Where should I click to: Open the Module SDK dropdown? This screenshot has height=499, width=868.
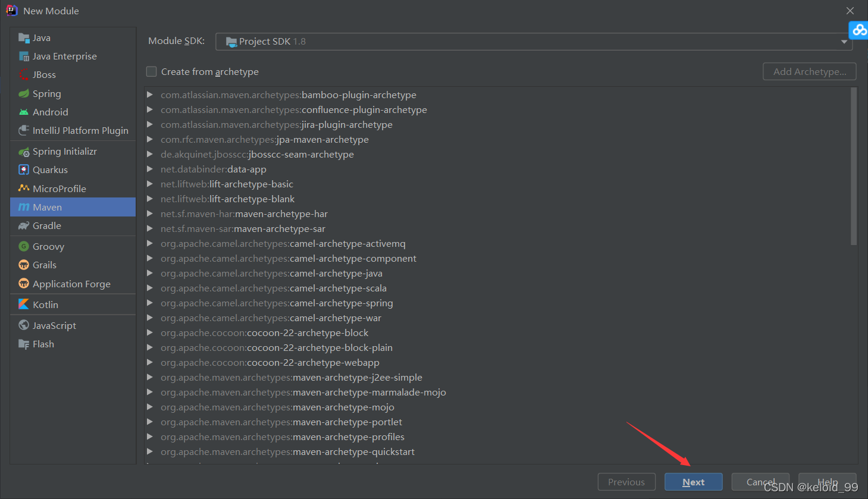tap(534, 42)
